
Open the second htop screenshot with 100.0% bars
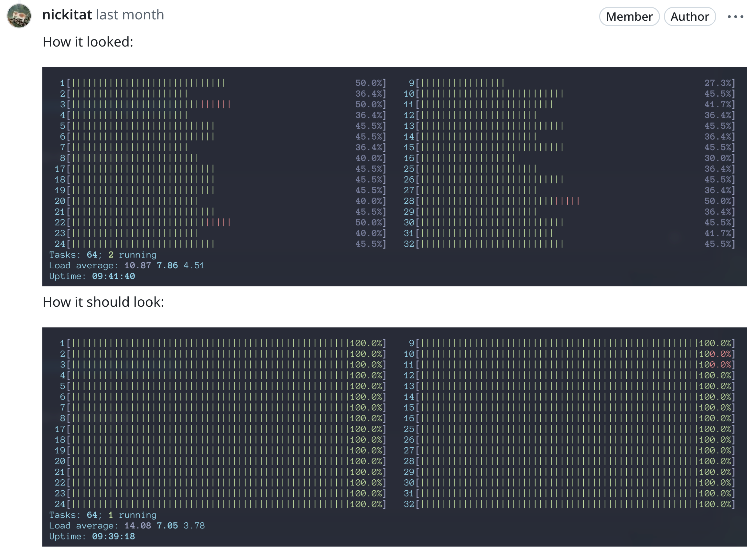click(x=394, y=437)
